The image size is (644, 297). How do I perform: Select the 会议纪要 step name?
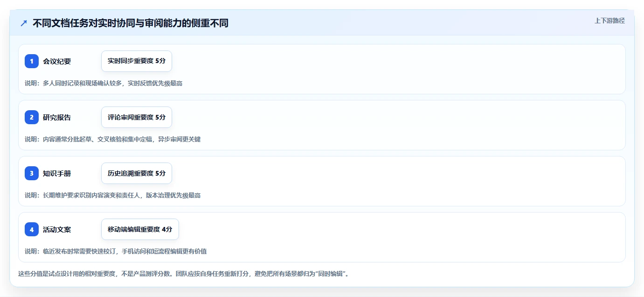57,61
